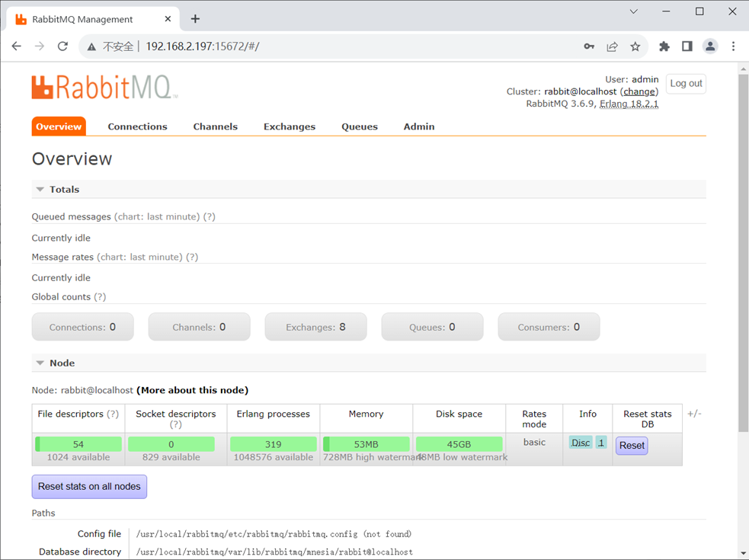Click the file descriptors 54 usage bar
The image size is (749, 560).
point(78,444)
